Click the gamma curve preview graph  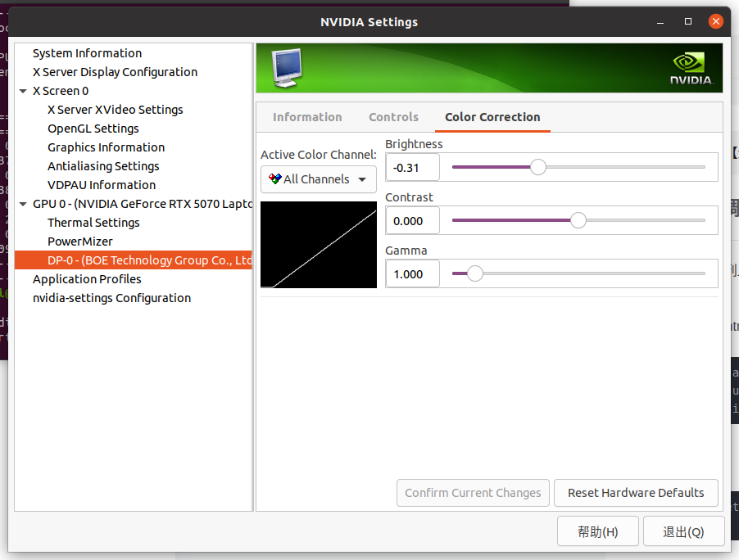[x=319, y=245]
